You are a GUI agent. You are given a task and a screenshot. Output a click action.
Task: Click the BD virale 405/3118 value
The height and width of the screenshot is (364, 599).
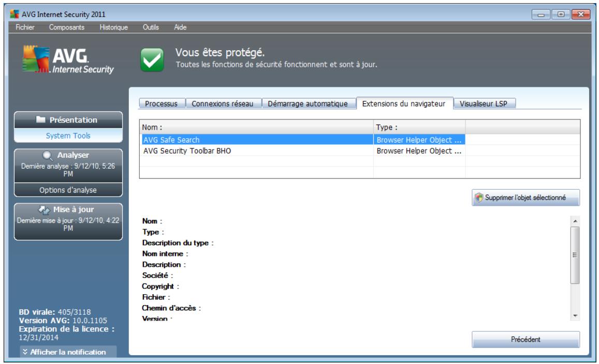point(75,312)
